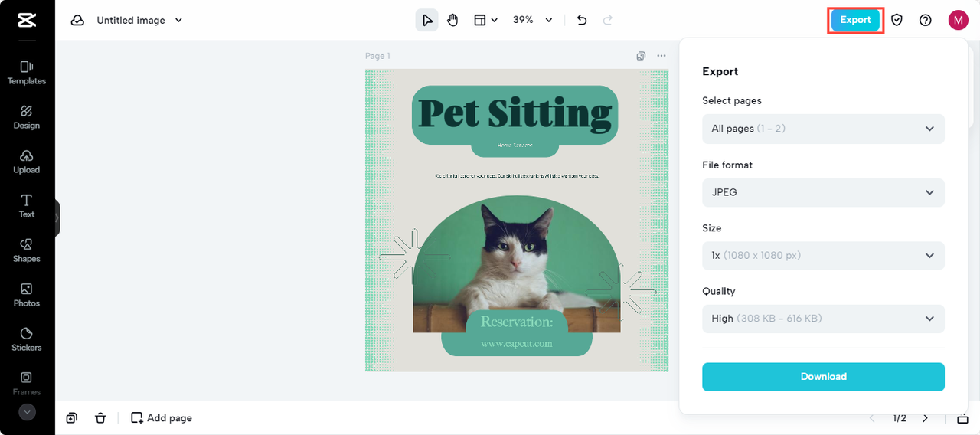Image resolution: width=980 pixels, height=435 pixels.
Task: Duplicate Page 1 using copy icon
Action: [641, 56]
